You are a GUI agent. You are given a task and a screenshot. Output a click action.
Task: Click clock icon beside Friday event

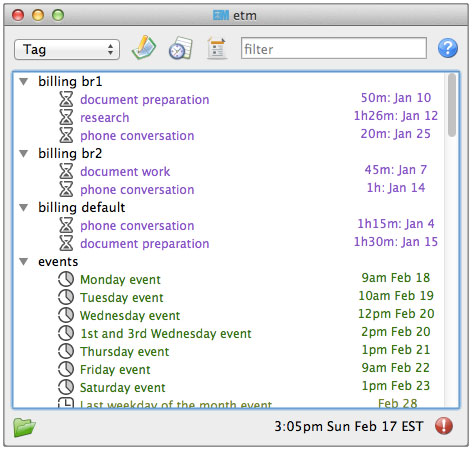pyautogui.click(x=66, y=369)
